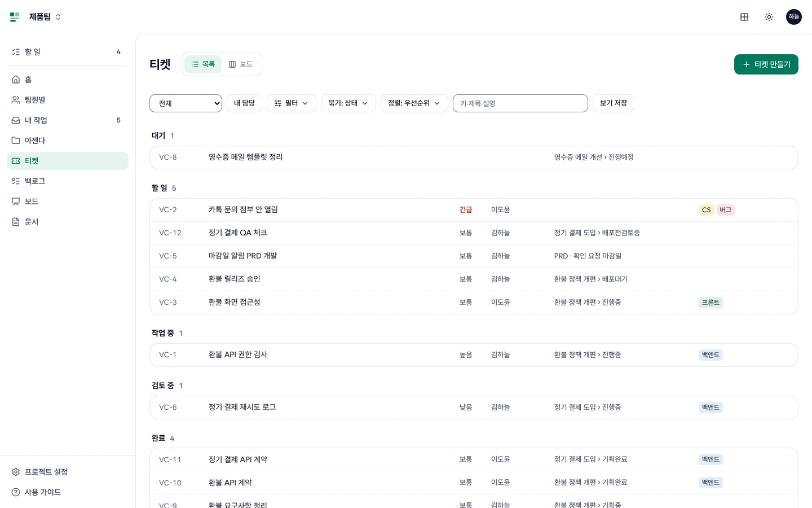
Task: Open ticket 정기 결제 재시도 로그
Action: coord(242,408)
